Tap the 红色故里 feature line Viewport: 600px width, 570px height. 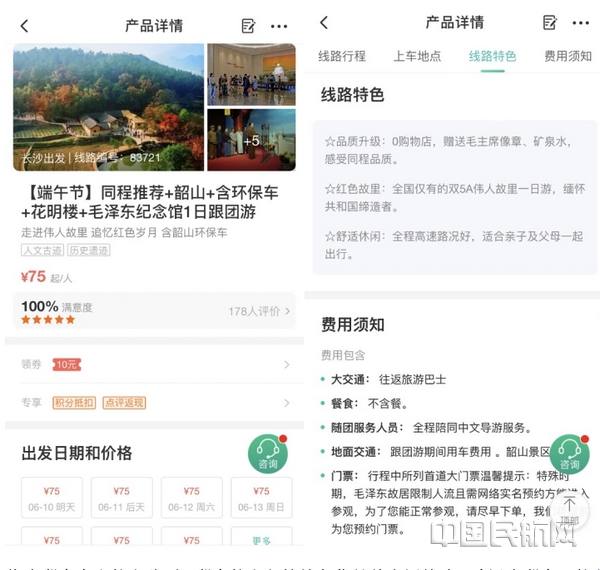[455, 197]
